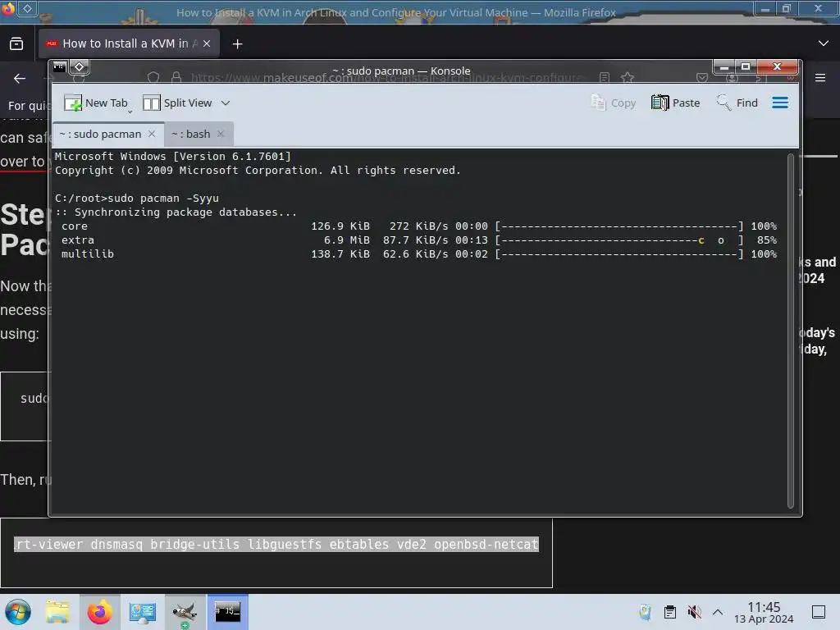Click the Konsole window menu icon
The image size is (840, 630).
[59, 66]
